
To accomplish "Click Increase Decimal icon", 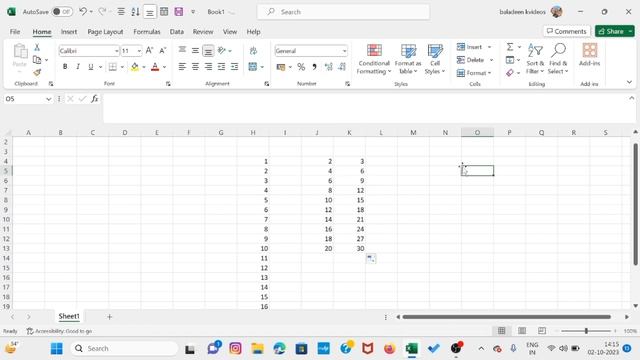I will [x=328, y=67].
